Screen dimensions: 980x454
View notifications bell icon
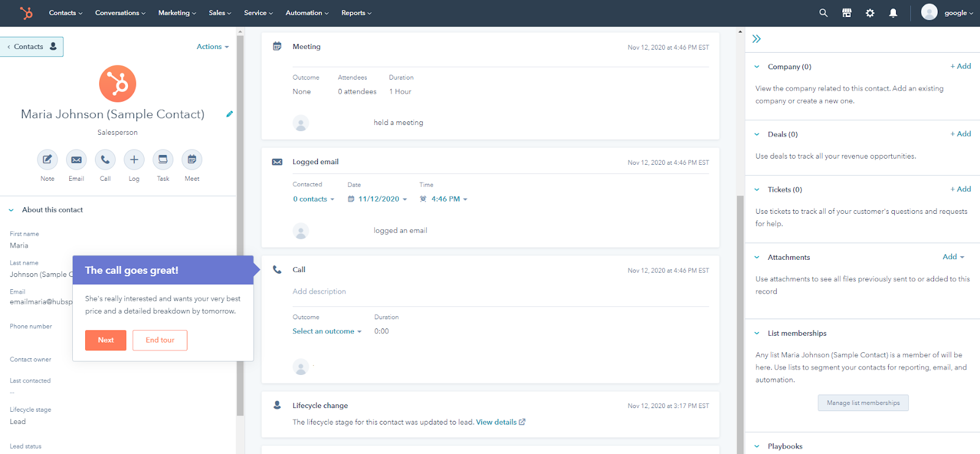(893, 13)
